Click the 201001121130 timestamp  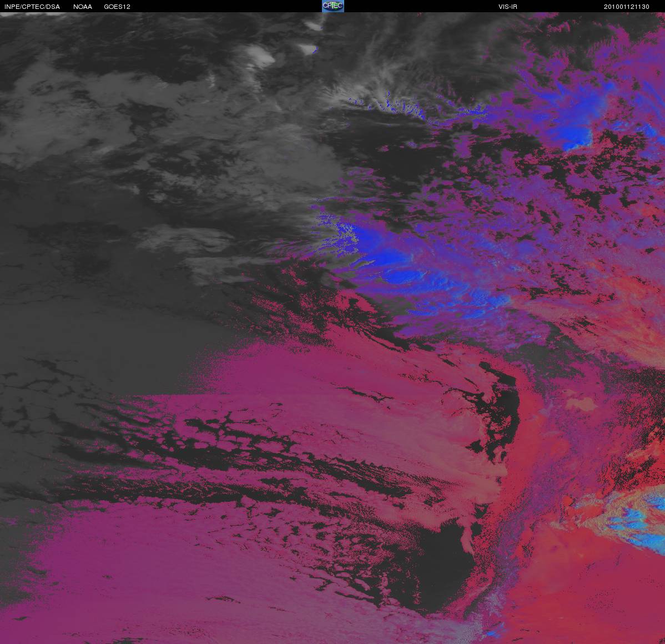point(626,7)
